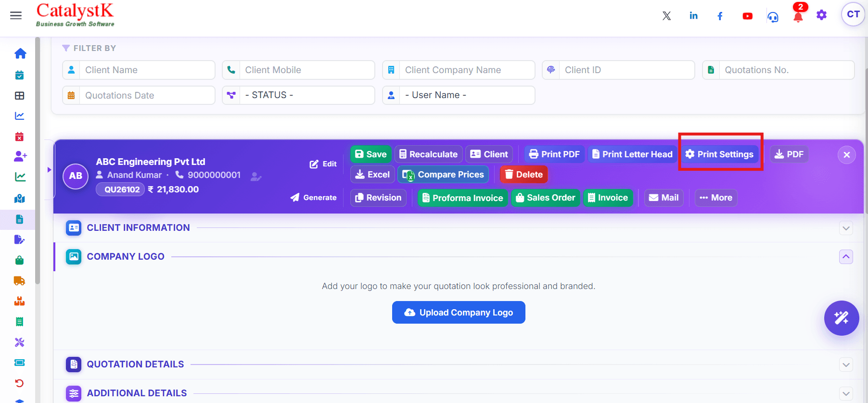Image resolution: width=868 pixels, height=403 pixels.
Task: Click the Recalculate button
Action: point(429,154)
